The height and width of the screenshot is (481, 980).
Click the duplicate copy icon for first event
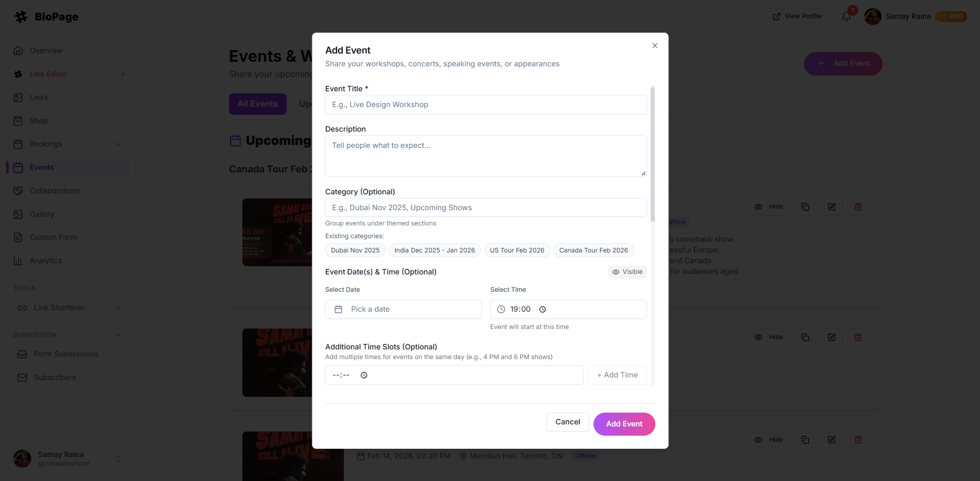click(x=805, y=207)
